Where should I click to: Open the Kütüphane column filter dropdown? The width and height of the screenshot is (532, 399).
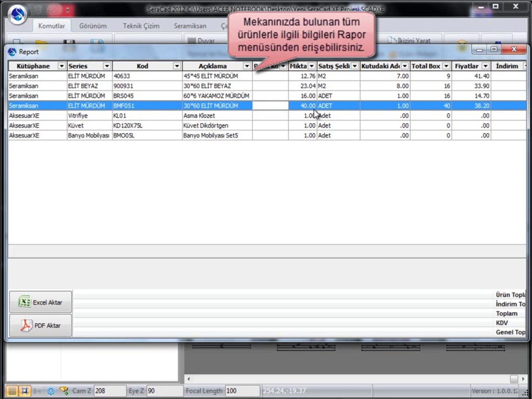click(x=62, y=66)
